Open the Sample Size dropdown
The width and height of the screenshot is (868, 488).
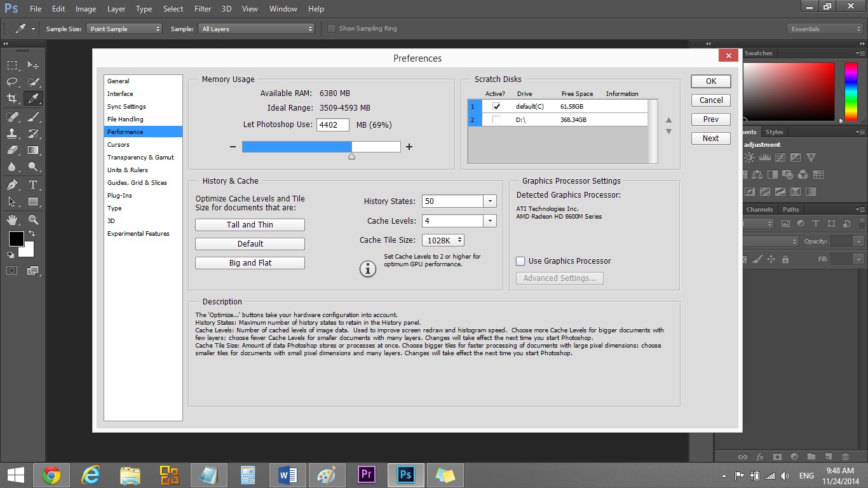pos(125,29)
